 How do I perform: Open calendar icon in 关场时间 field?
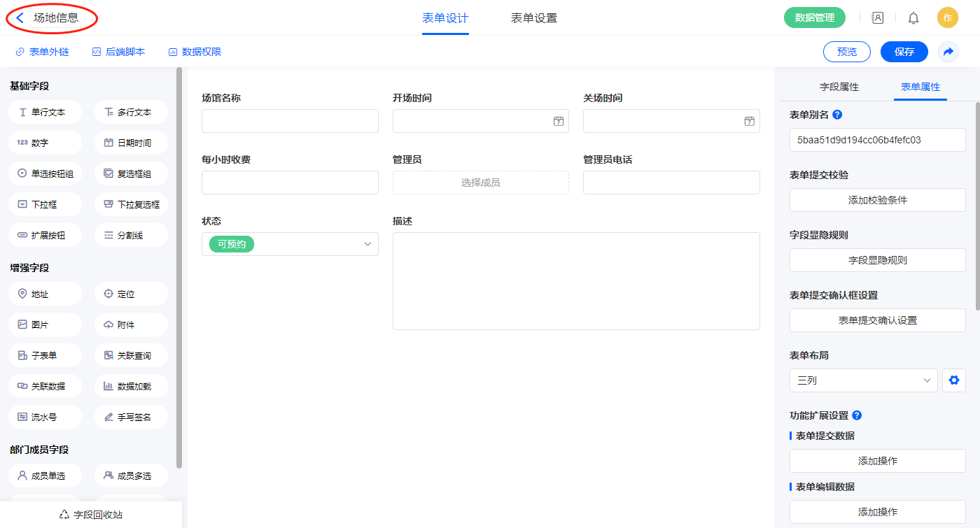[749, 121]
